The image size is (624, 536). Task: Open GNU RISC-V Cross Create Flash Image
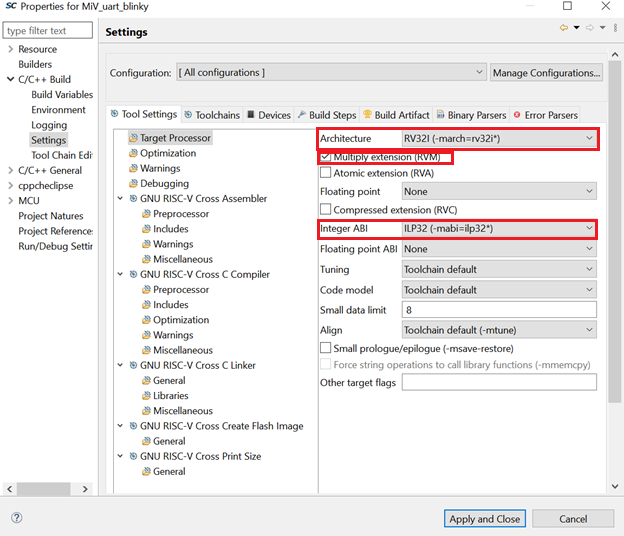tap(221, 426)
